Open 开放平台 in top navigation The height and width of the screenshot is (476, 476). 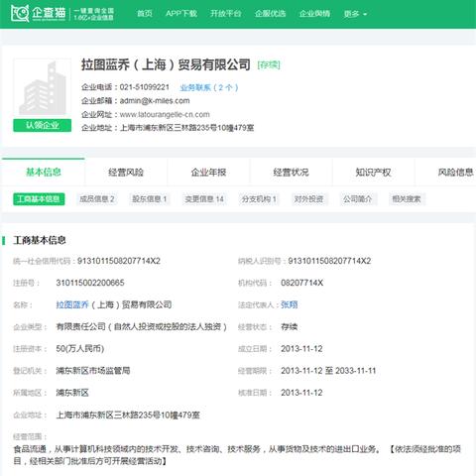[226, 14]
